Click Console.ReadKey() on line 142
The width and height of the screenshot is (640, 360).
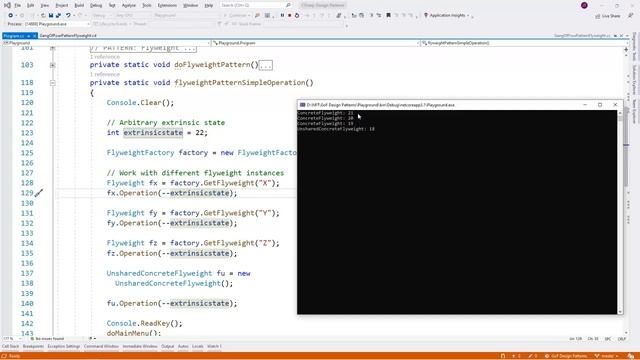(144, 324)
